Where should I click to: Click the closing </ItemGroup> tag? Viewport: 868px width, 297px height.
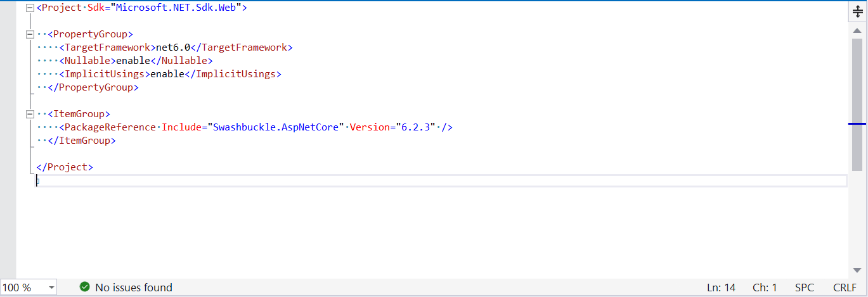pos(82,141)
